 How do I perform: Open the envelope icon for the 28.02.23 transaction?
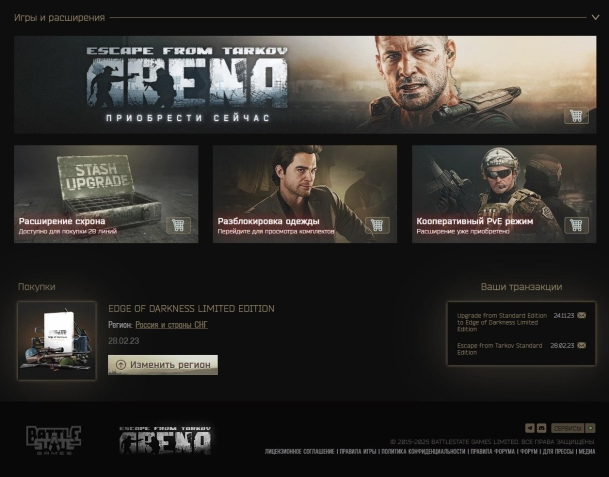581,345
